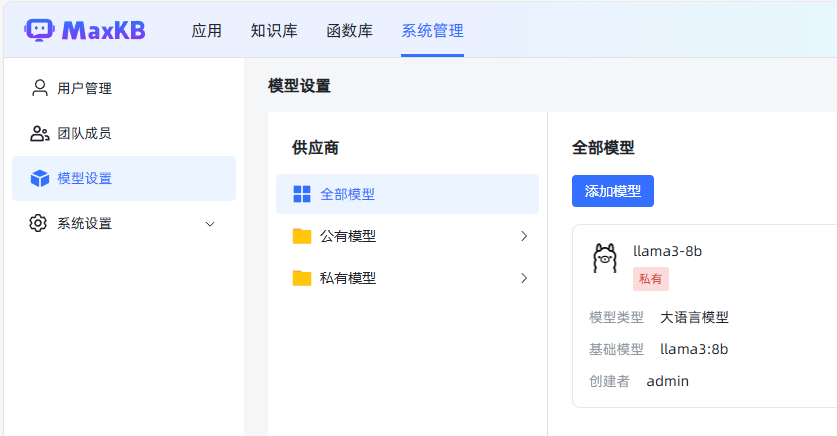Click the llama icon on llama3-8b card
Image resolution: width=837 pixels, height=436 pixels.
click(x=605, y=258)
